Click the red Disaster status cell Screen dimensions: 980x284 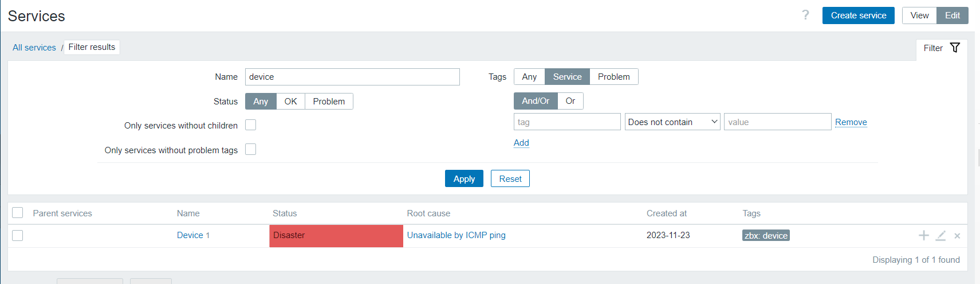(x=336, y=236)
